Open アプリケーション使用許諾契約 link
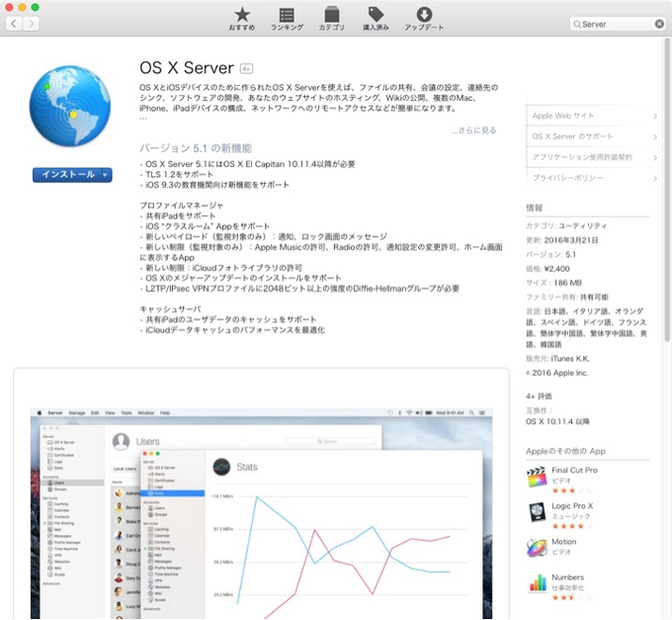Screen dimensions: 672x620 [582, 157]
